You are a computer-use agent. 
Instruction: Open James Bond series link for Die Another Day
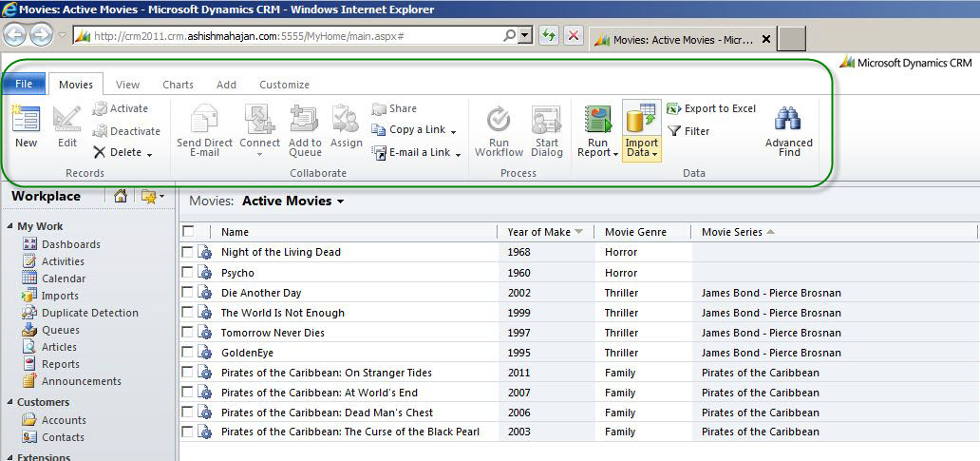771,293
